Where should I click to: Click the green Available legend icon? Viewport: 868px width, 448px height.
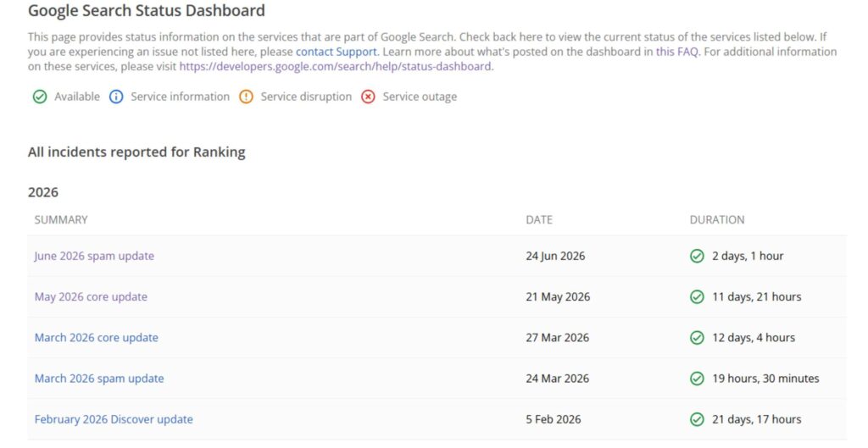tap(40, 97)
